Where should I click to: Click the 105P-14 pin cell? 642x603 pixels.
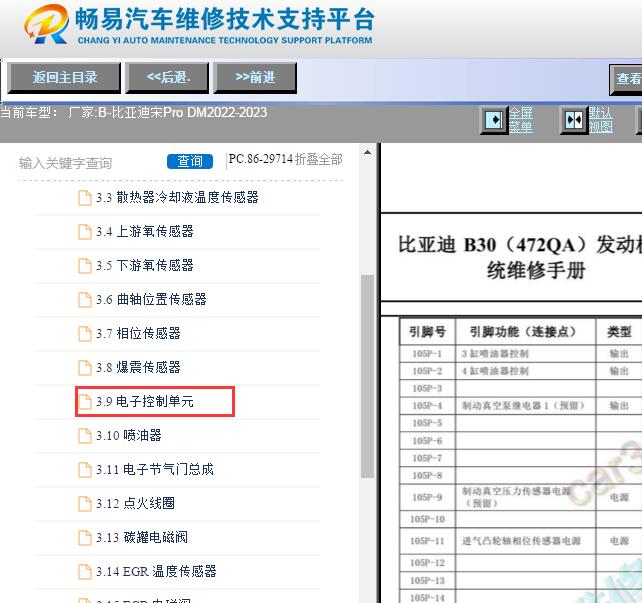(427, 598)
